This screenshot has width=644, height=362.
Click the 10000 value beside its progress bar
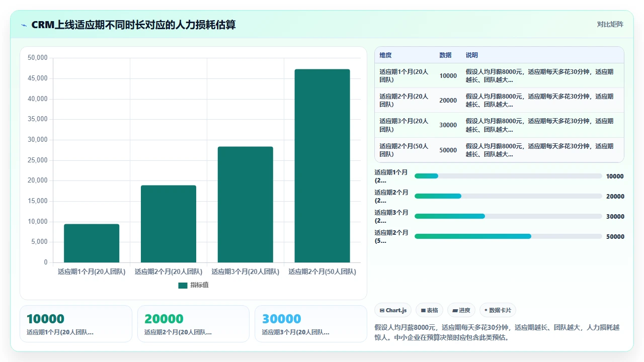pos(615,176)
